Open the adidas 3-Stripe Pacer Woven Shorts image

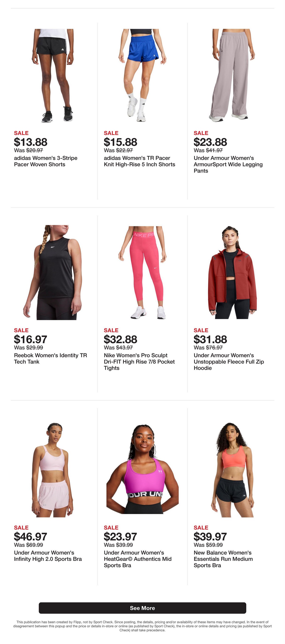52,75
